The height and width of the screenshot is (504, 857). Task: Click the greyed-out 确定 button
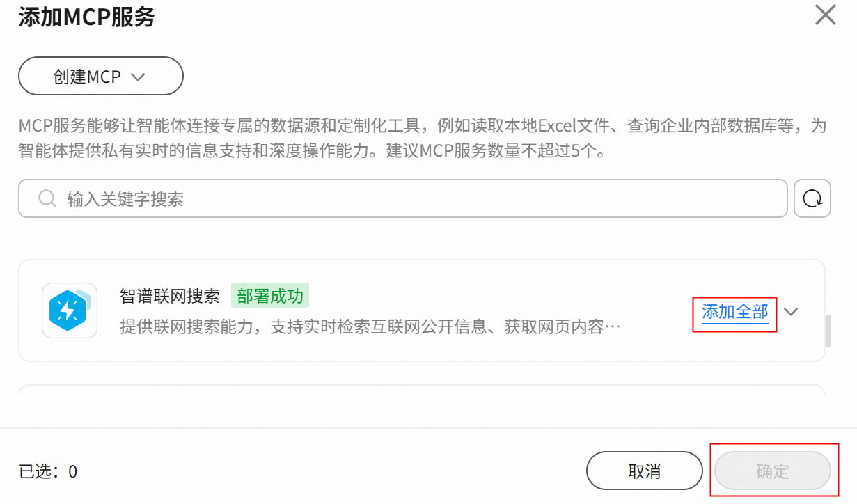coord(773,471)
